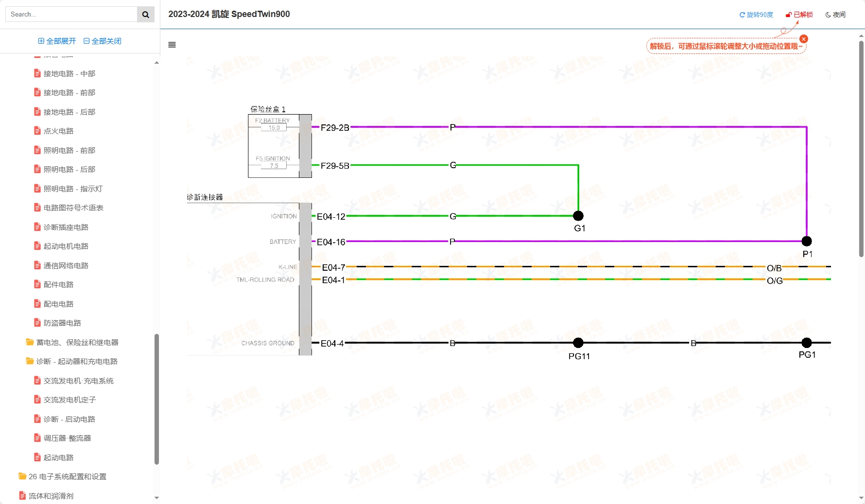
Task: Open document icon for 防盗器电路
Action: 37,323
